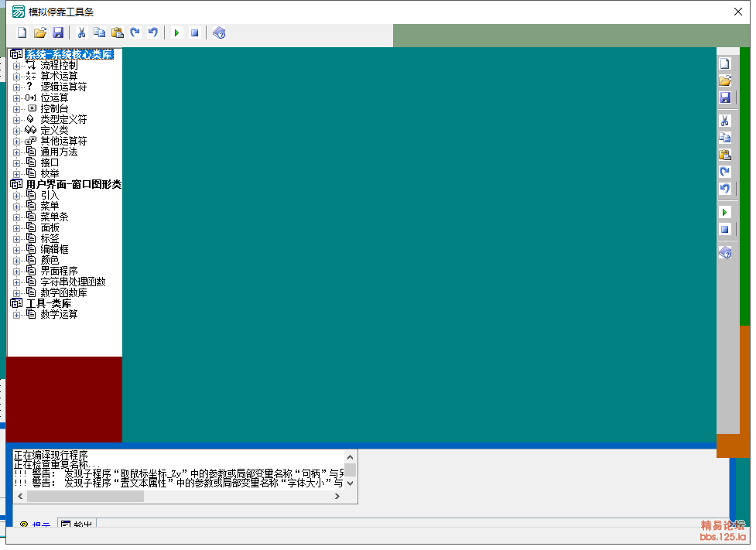Expand the 流程控制 tree node
756x550 pixels.
tap(16, 66)
